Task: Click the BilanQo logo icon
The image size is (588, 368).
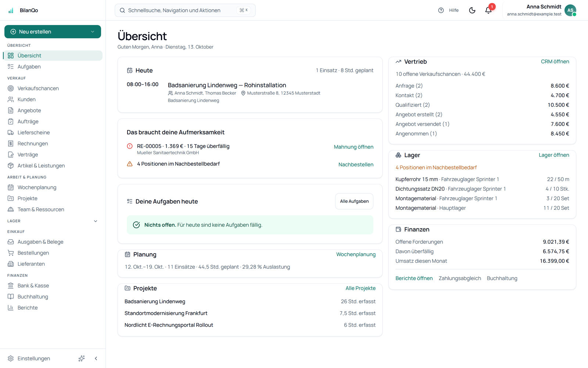Action: (11, 10)
